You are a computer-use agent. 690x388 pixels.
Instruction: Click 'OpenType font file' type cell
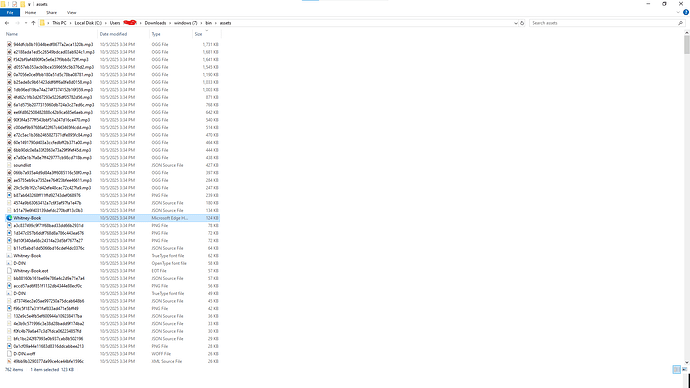pos(169,263)
